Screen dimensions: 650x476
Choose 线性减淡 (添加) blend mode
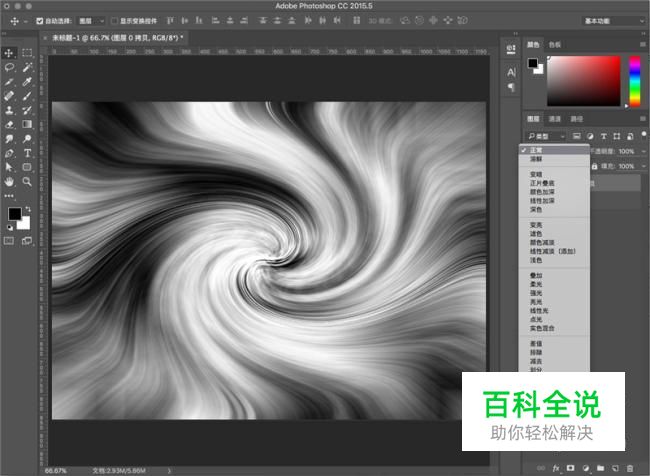click(555, 251)
